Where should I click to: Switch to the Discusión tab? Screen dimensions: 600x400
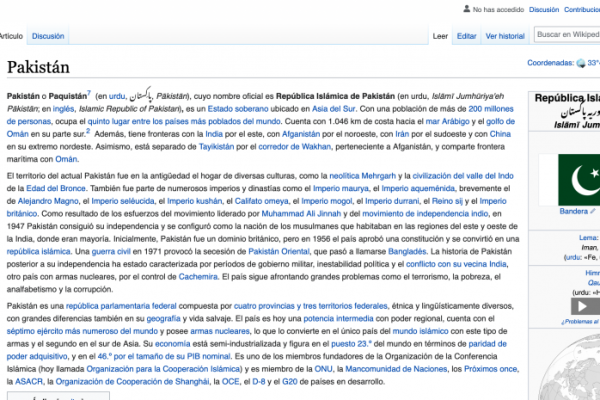click(x=48, y=36)
